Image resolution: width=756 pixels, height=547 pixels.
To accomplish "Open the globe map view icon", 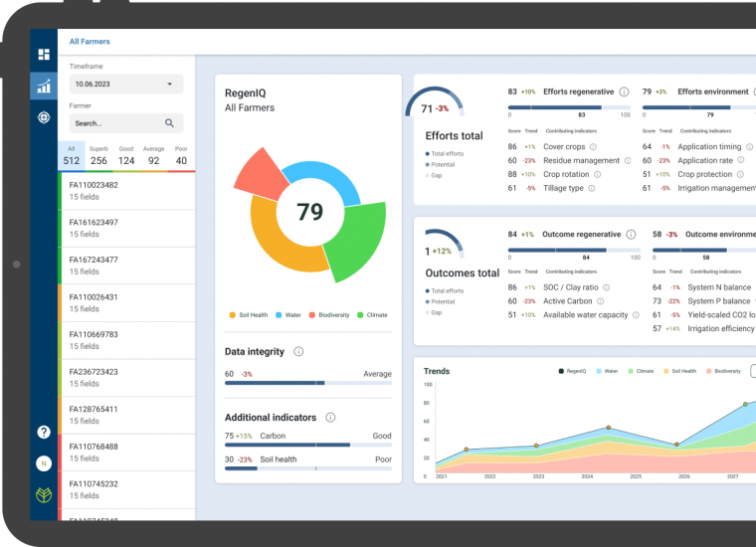I will pos(44,117).
